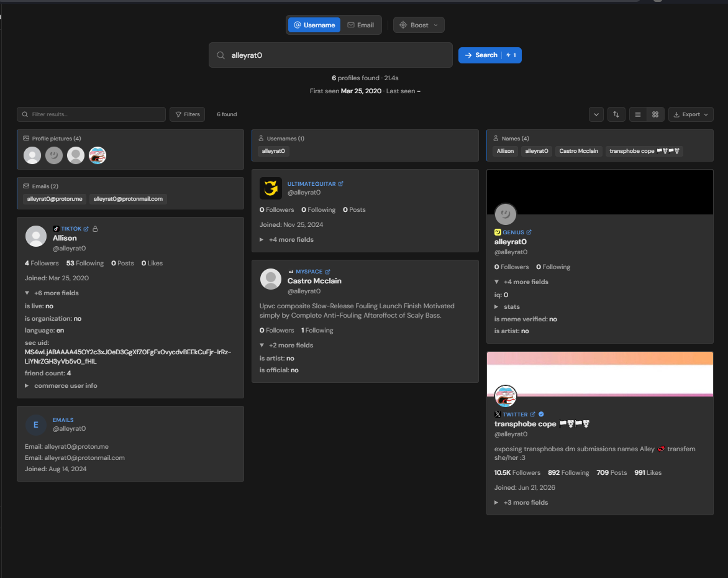Expand the Genius stats section
This screenshot has width=728, height=578.
[x=507, y=306]
